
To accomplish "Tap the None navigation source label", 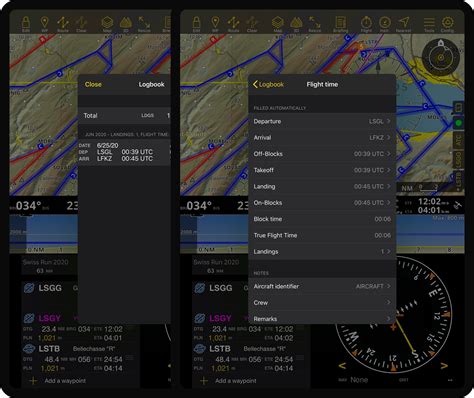I will tap(359, 380).
